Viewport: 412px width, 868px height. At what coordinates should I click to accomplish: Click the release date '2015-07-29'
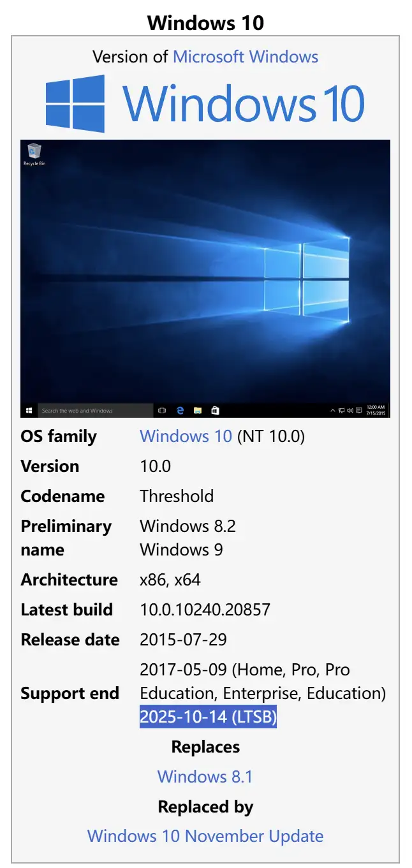pos(183,640)
